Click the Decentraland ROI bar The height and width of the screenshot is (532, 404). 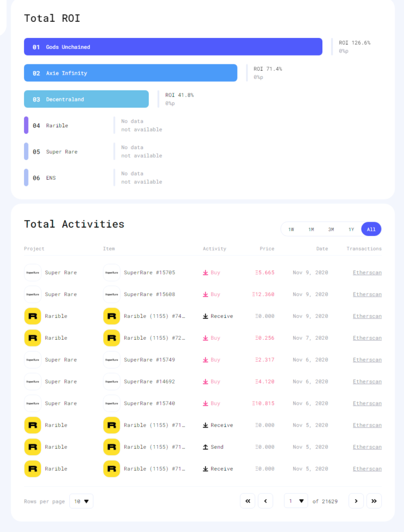pyautogui.click(x=86, y=99)
